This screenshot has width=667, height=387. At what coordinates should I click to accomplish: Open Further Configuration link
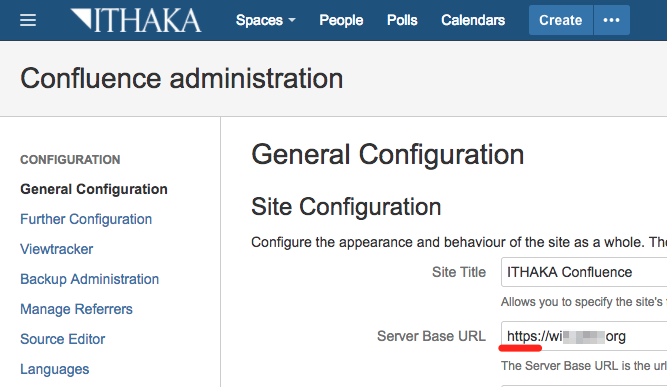coord(86,219)
